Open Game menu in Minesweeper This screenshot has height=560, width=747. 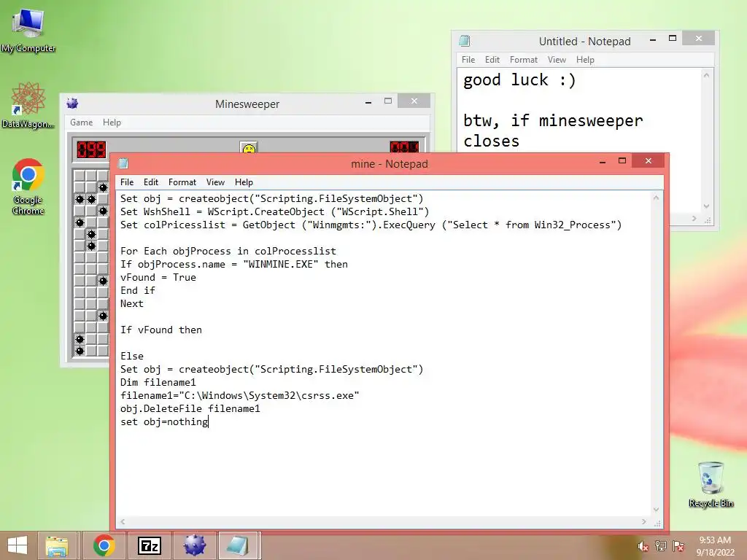82,122
